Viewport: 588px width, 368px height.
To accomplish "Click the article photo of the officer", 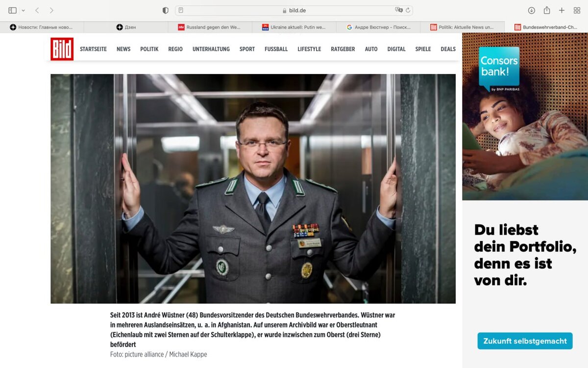I will pyautogui.click(x=253, y=189).
